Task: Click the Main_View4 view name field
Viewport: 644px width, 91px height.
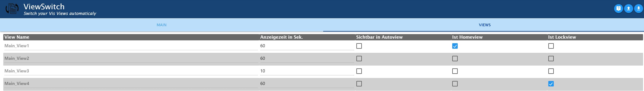Action: point(131,84)
